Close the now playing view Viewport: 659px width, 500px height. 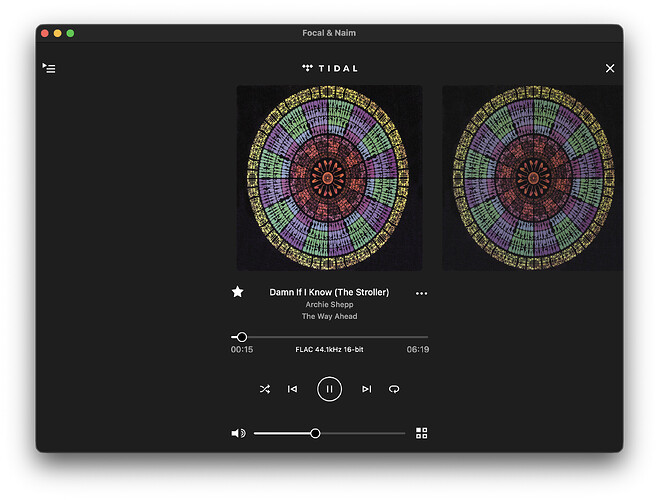pyautogui.click(x=610, y=68)
